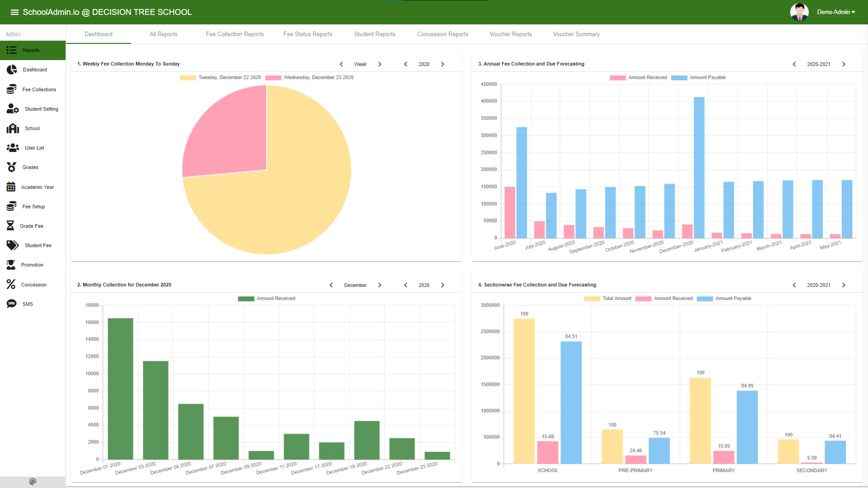Go to previous year in annual chart
The image size is (868, 488).
click(x=794, y=64)
